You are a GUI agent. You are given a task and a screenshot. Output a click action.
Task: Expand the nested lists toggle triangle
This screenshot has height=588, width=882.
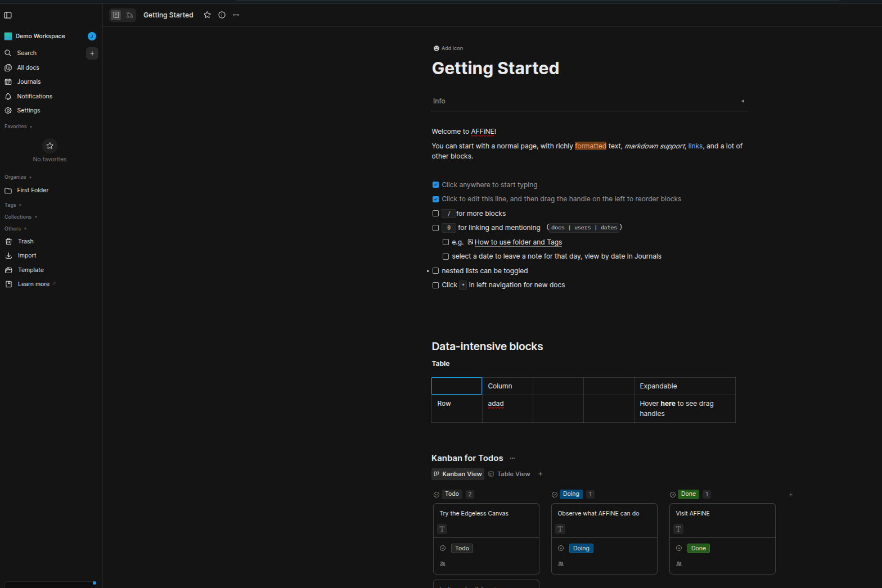tap(428, 271)
